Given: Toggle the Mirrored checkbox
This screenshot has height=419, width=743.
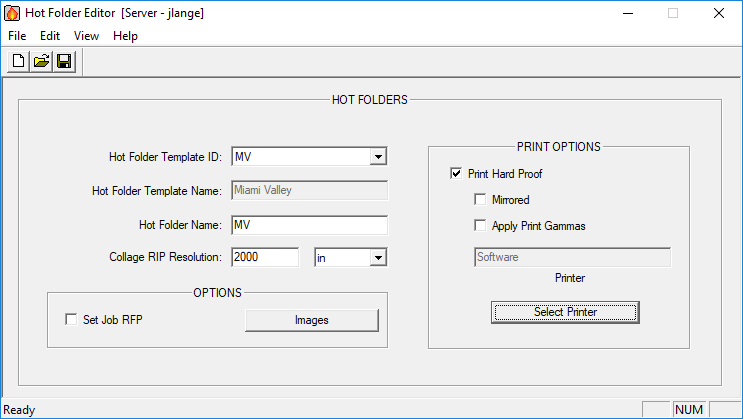Looking at the screenshot, I should pyautogui.click(x=481, y=200).
